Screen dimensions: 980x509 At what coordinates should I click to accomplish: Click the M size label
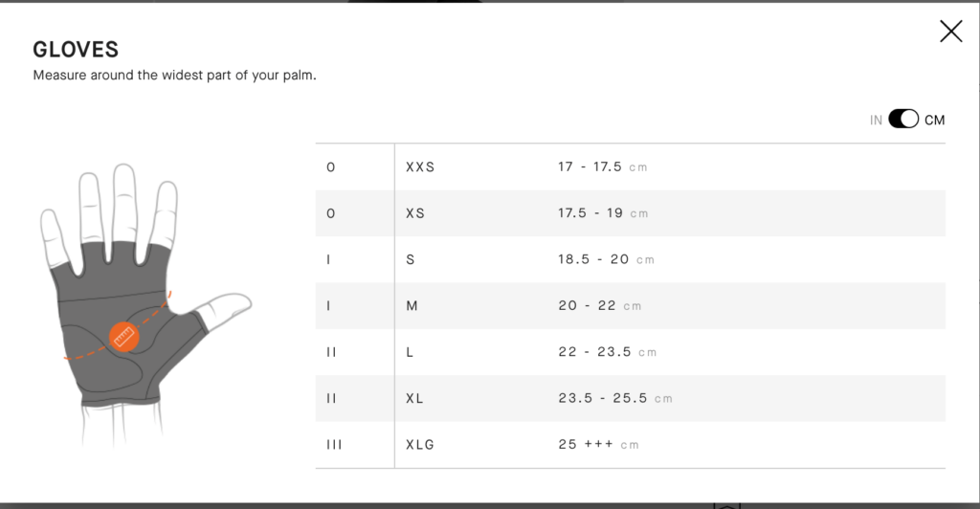pyautogui.click(x=412, y=305)
